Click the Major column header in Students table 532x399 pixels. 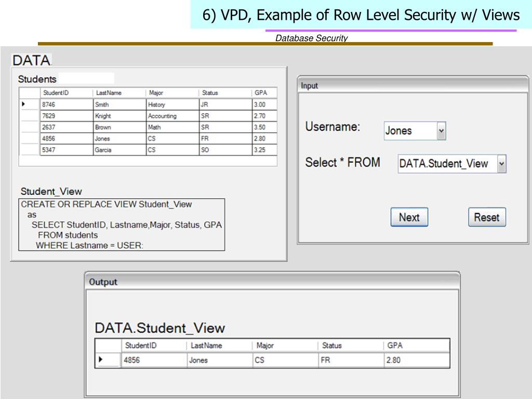tap(172, 93)
